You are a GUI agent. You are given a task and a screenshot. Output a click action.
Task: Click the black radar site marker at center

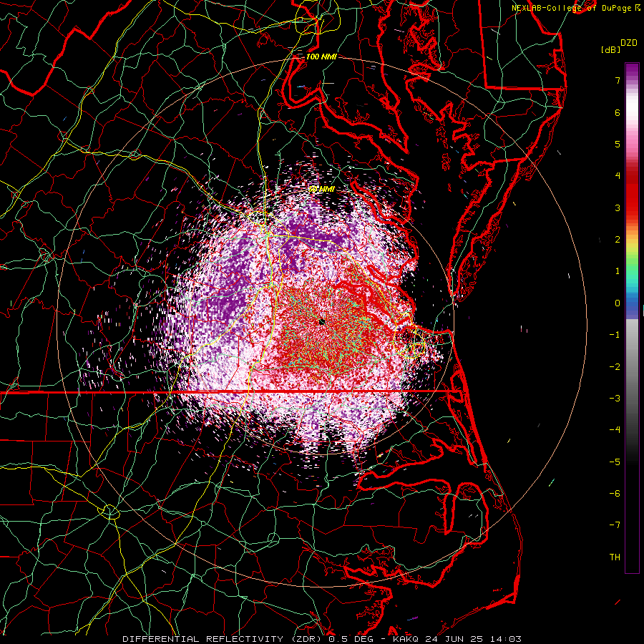pyautogui.click(x=323, y=322)
